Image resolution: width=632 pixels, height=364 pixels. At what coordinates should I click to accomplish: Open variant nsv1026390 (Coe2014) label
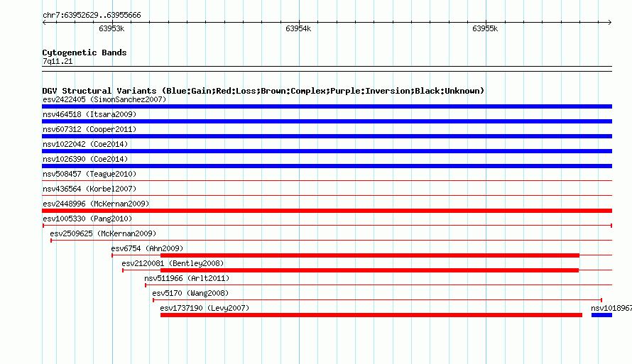pos(85,159)
